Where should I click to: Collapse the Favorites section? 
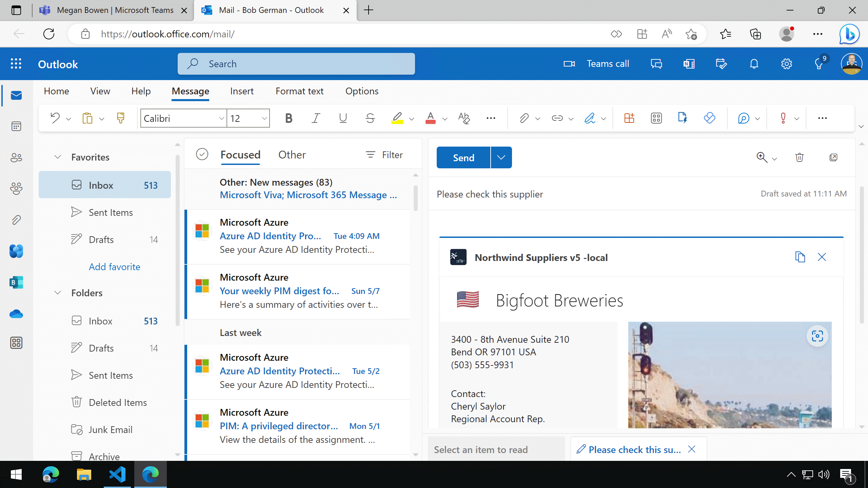coord(58,157)
